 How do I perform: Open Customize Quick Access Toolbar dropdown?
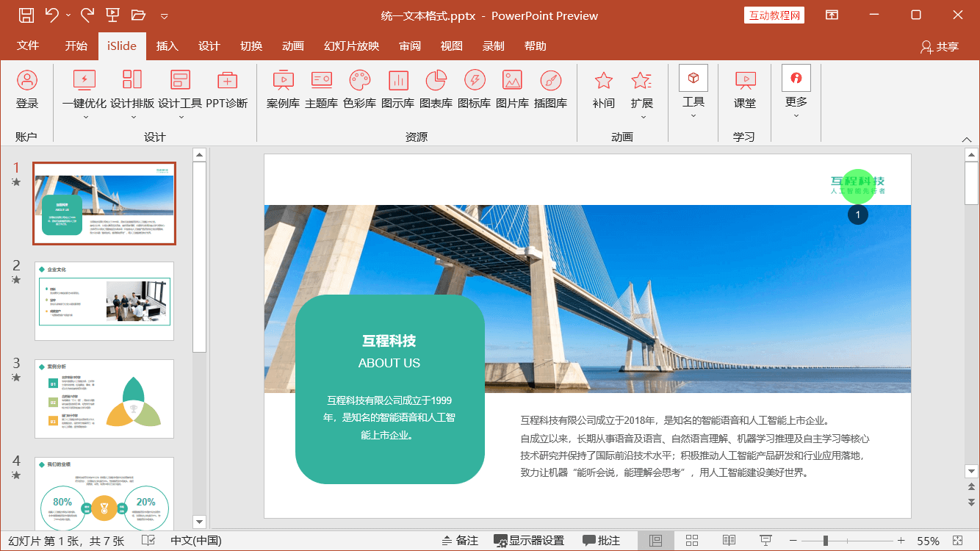(164, 15)
